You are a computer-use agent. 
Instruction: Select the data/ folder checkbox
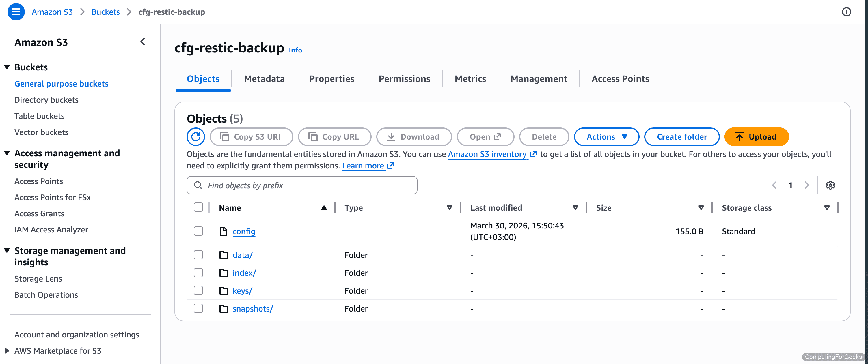pos(198,255)
